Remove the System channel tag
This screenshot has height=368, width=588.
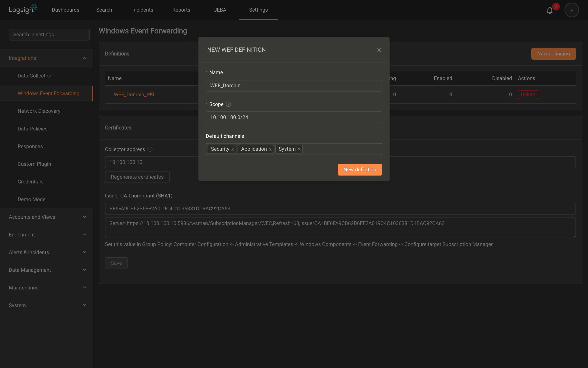tap(299, 149)
